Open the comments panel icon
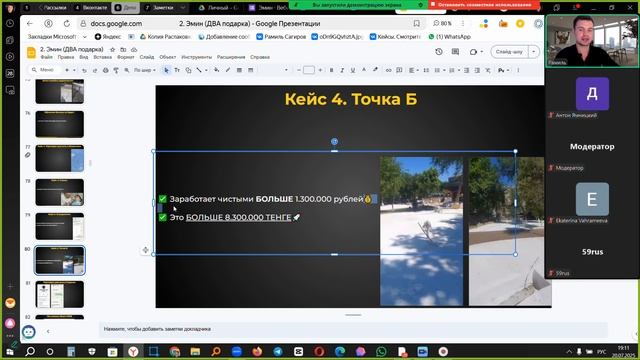Image resolution: width=640 pixels, height=360 pixels. (x=456, y=52)
